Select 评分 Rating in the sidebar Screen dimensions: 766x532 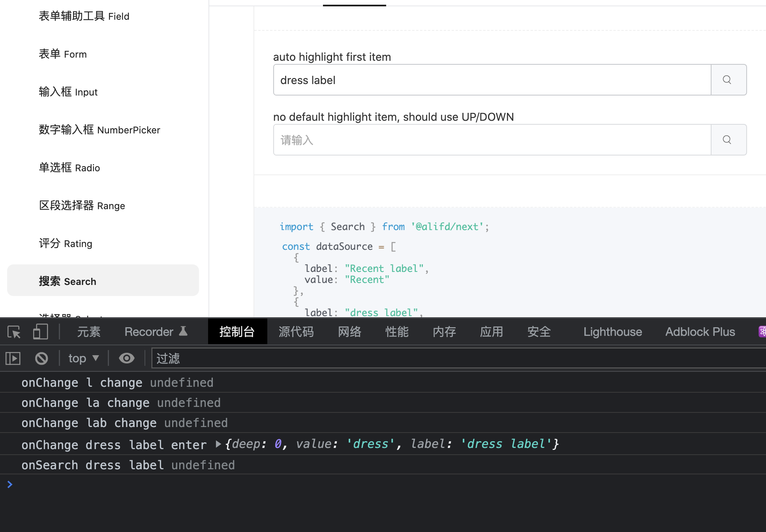coord(66,243)
